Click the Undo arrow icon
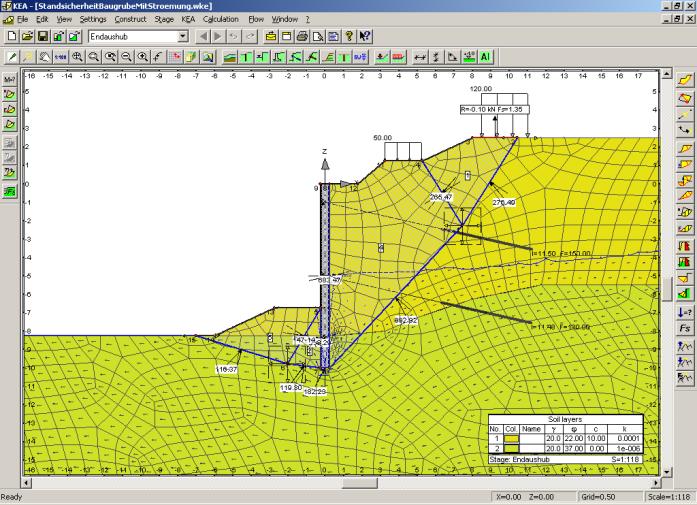The width and height of the screenshot is (697, 505). pos(234,36)
